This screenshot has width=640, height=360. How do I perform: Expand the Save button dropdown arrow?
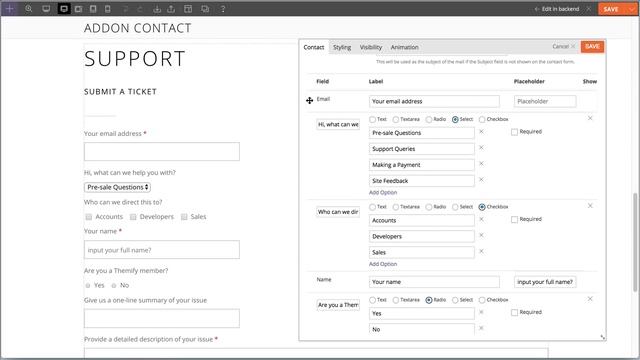coord(632,9)
